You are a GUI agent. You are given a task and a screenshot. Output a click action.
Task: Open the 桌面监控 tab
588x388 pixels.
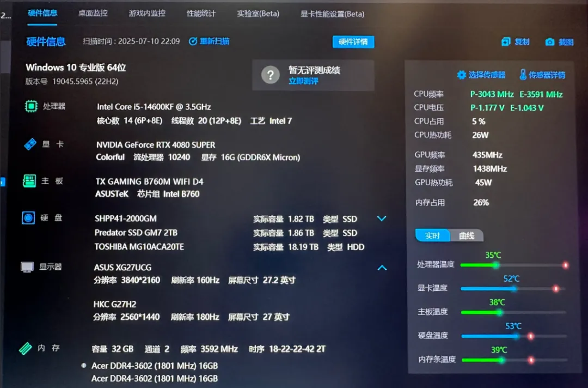tap(93, 13)
